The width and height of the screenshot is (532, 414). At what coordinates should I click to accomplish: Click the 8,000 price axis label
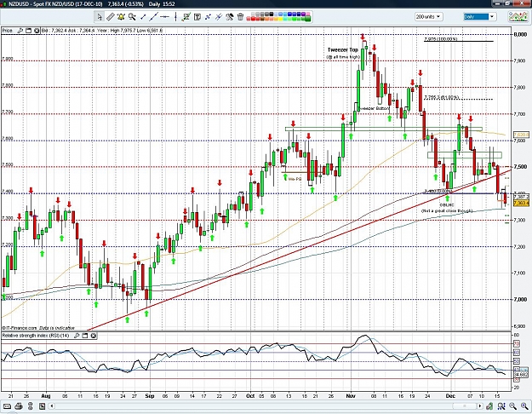click(520, 34)
